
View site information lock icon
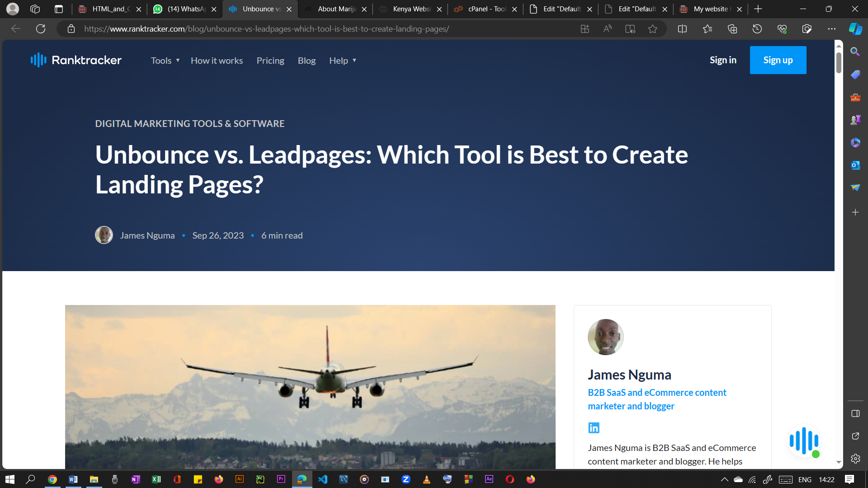pos(71,29)
